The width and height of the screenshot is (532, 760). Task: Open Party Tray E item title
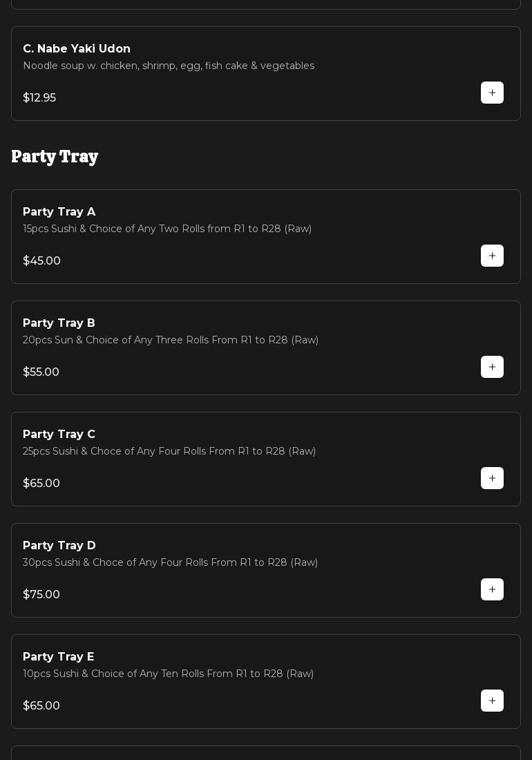click(58, 657)
